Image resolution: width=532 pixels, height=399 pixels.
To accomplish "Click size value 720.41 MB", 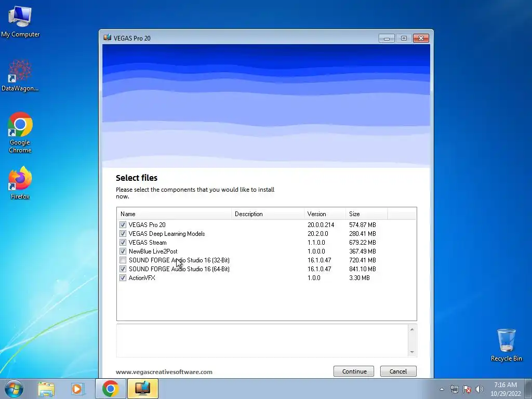I will 362,260.
